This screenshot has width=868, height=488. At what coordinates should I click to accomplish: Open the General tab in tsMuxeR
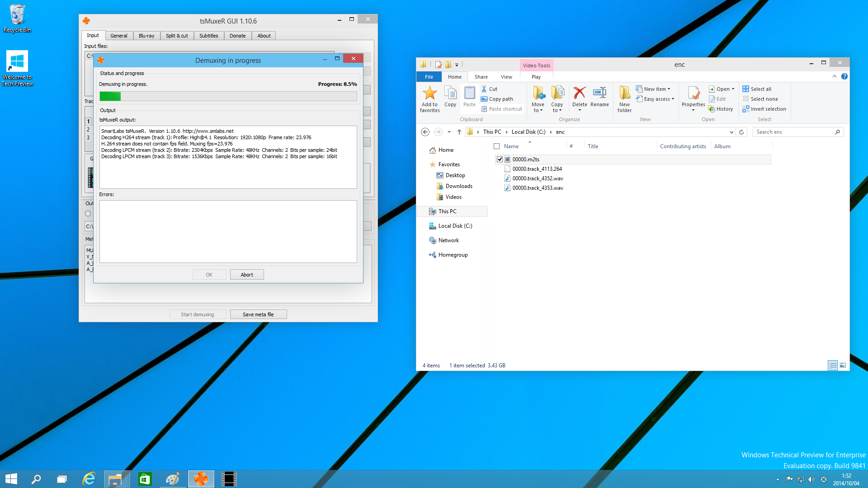(x=118, y=36)
